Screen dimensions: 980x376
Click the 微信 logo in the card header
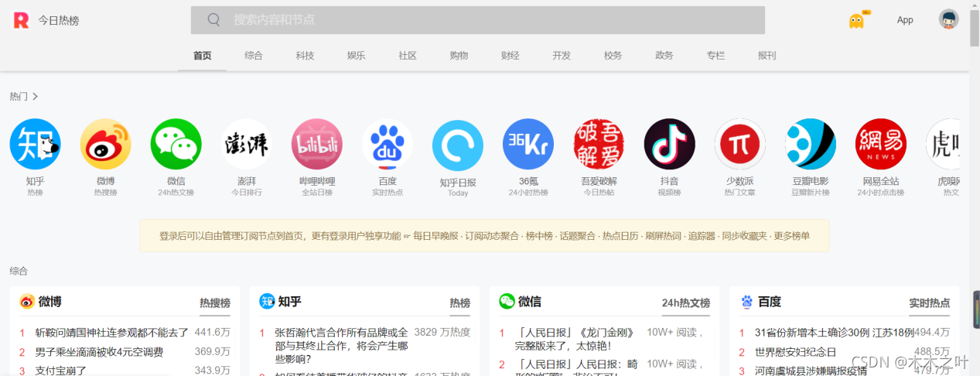click(507, 302)
